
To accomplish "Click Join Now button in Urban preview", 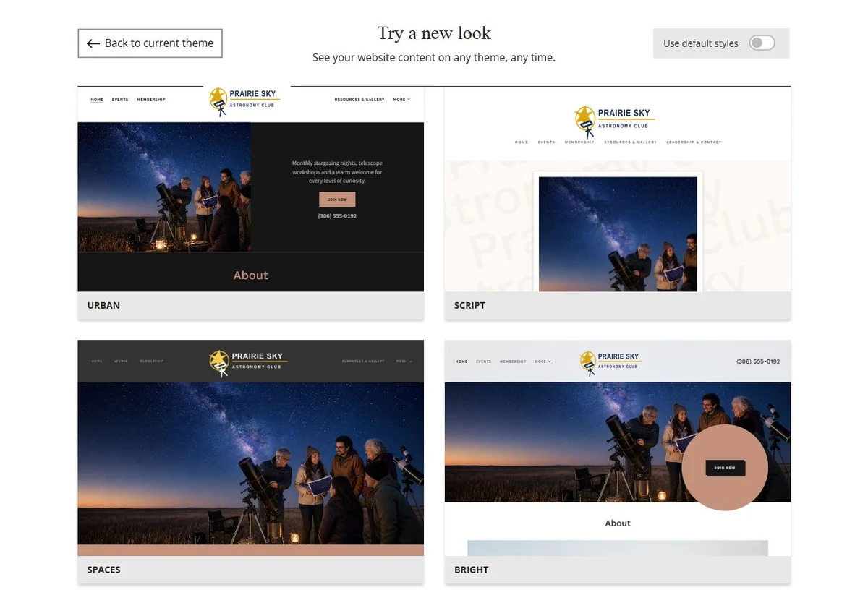I will tap(337, 200).
